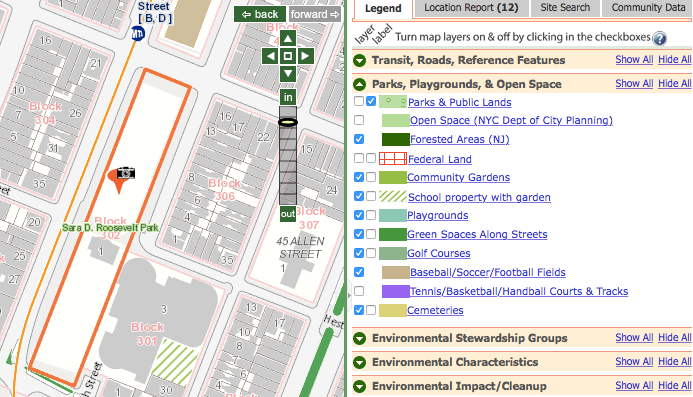Hide All for Parks, Playgrounds section
693x397 pixels.
674,84
